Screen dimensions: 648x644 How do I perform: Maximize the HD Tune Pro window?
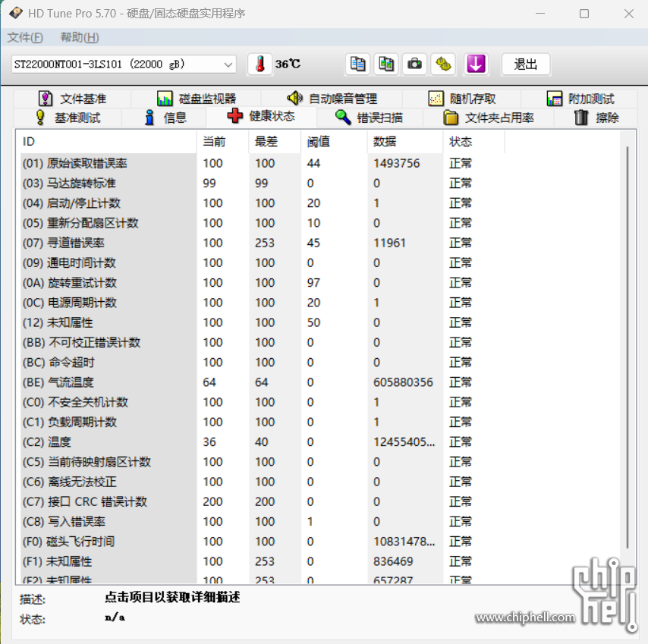pyautogui.click(x=584, y=14)
